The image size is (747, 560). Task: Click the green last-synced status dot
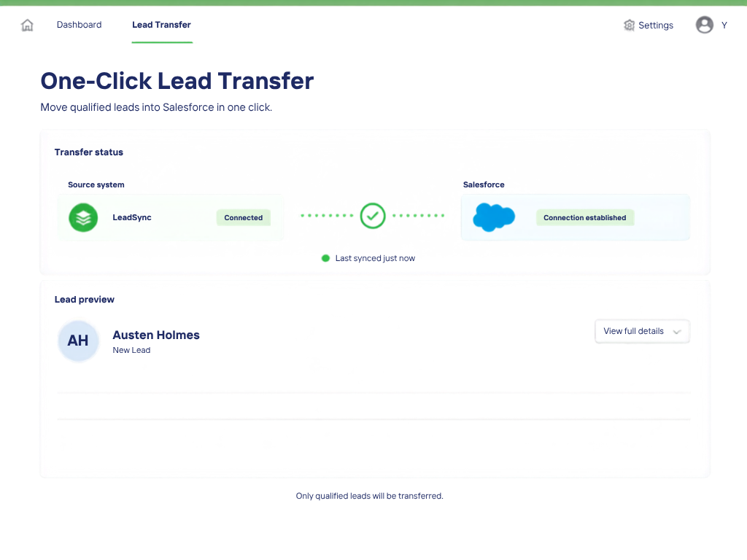[x=326, y=258]
